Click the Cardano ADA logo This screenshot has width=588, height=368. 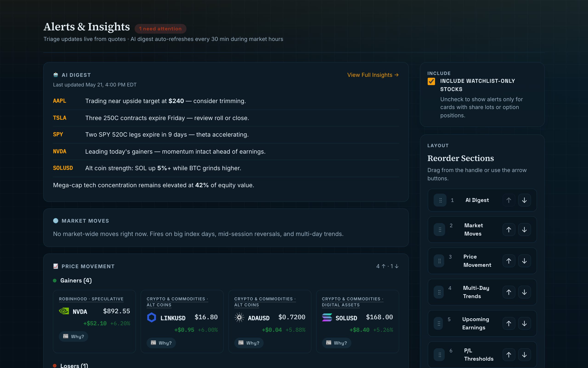click(239, 317)
